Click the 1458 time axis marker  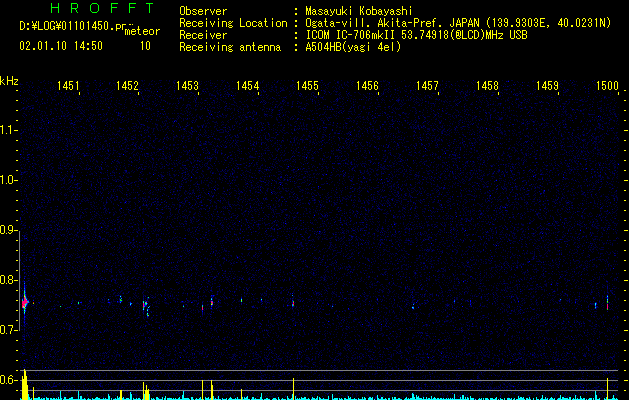click(x=487, y=86)
